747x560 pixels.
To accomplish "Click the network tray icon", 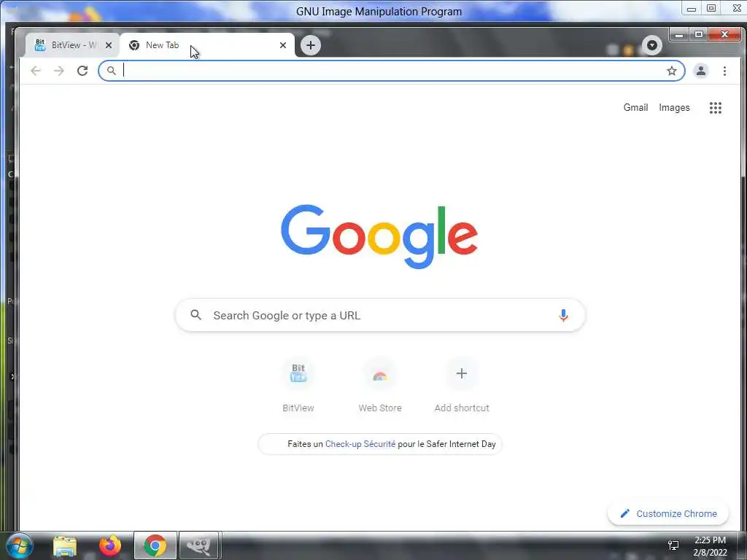I will click(673, 545).
